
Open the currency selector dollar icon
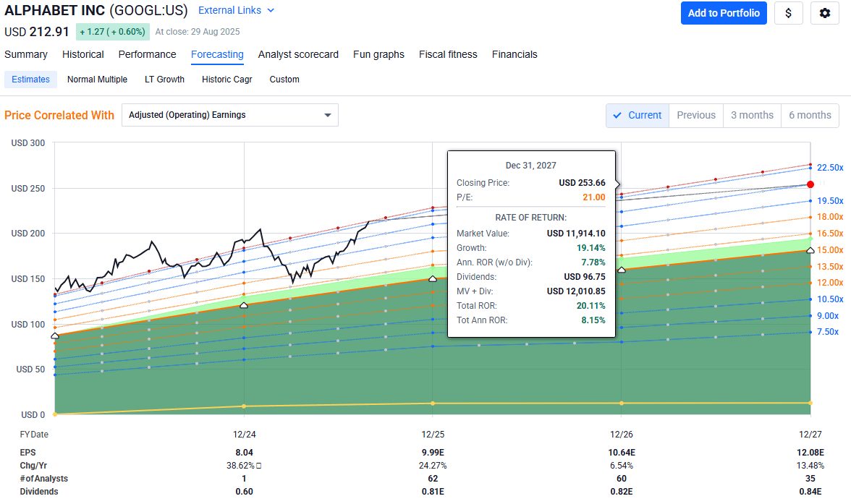[789, 13]
